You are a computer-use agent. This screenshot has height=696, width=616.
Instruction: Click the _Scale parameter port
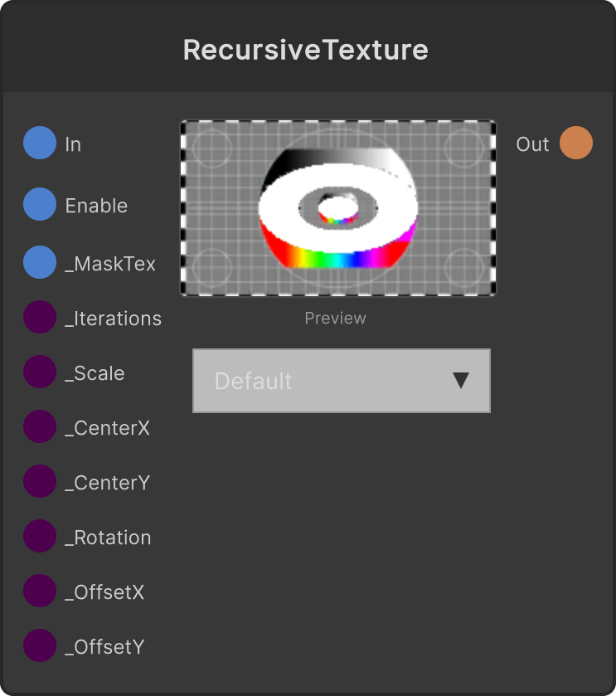click(40, 372)
